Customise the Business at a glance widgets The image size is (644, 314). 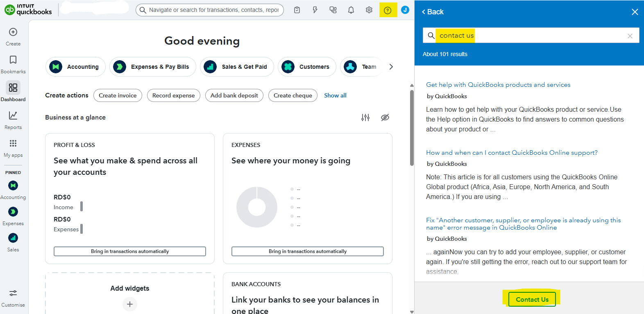(x=365, y=117)
